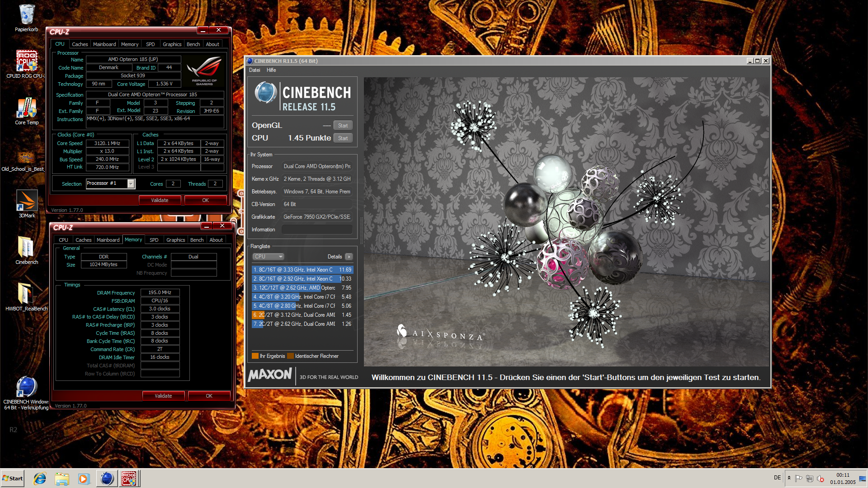Switch to Cinebench taskbar icon
This screenshot has width=868, height=488.
tap(107, 478)
